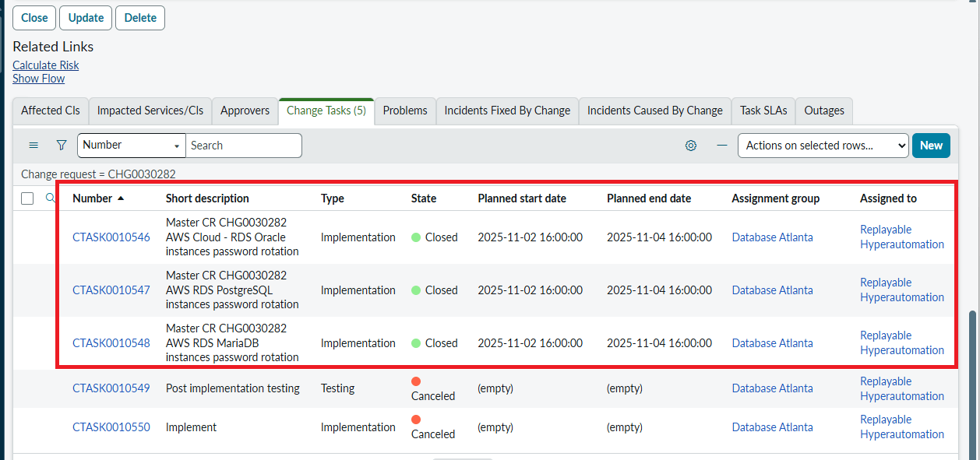Click the sort arrow beside the Number column
Screen dimensions: 980x460
tap(120, 198)
